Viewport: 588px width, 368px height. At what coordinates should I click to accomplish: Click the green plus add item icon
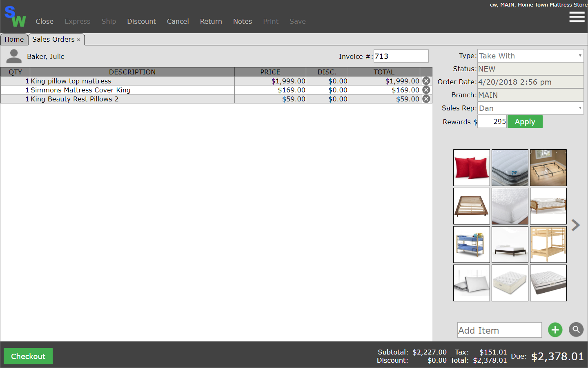point(555,330)
